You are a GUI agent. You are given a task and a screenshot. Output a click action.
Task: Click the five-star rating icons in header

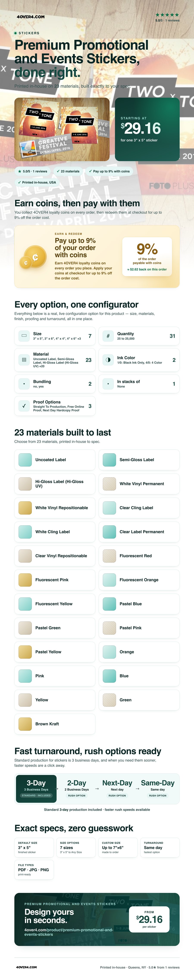point(167,15)
